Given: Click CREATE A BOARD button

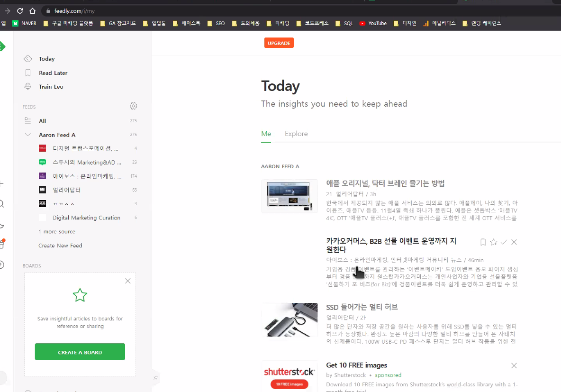Looking at the screenshot, I should pos(80,352).
